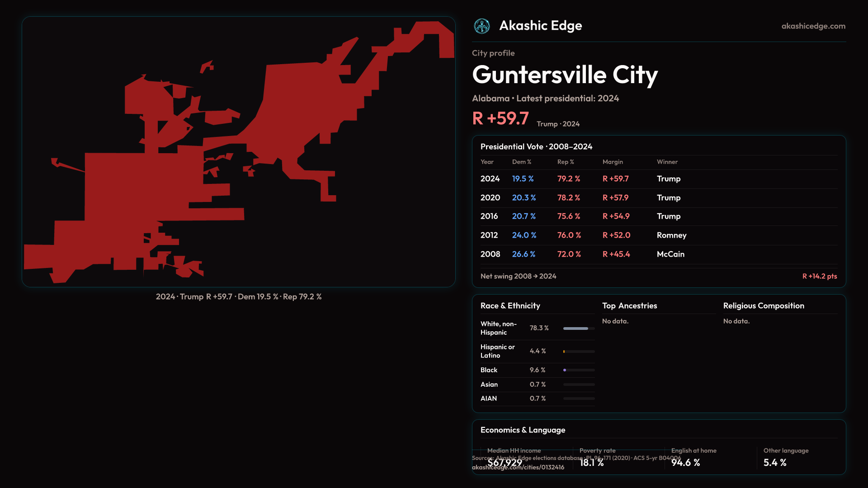This screenshot has width=868, height=488.
Task: Click the 2012 winner Romney
Action: [671, 235]
